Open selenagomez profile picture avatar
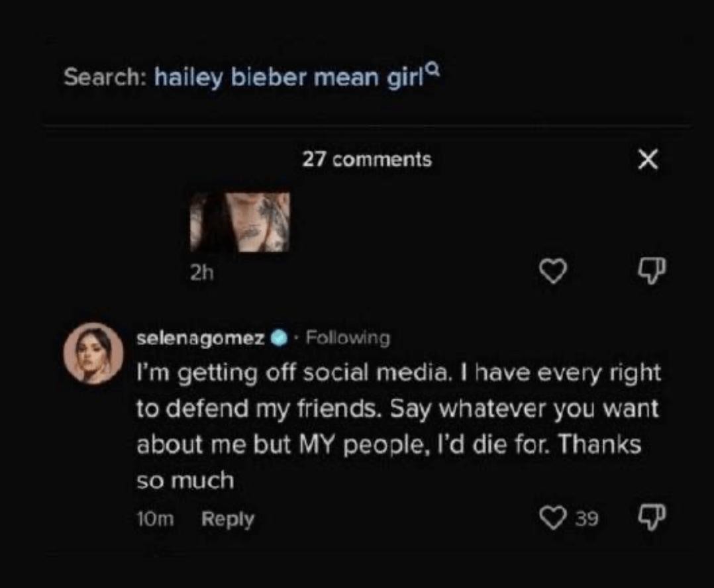The image size is (714, 588). 93,354
